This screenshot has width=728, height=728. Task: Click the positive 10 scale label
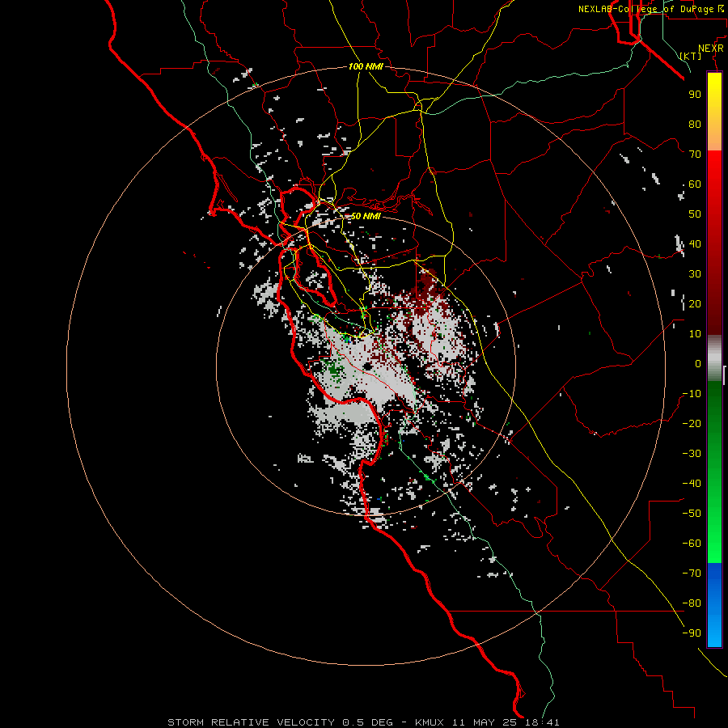695,334
